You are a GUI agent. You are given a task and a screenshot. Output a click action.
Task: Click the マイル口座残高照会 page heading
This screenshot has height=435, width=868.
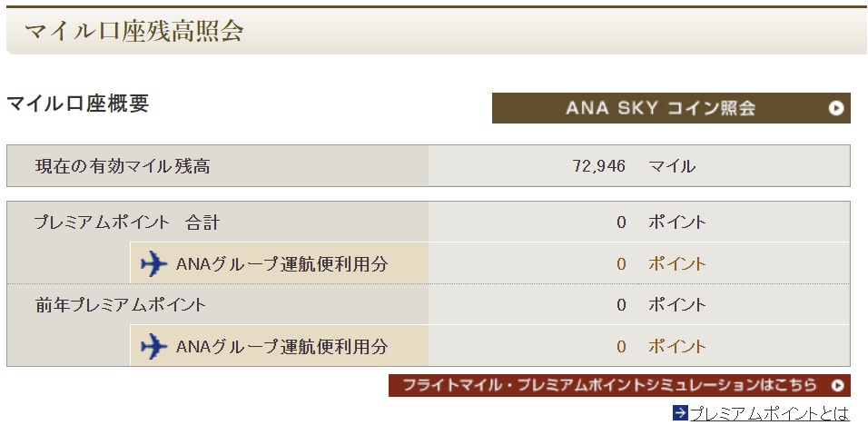pyautogui.click(x=134, y=31)
